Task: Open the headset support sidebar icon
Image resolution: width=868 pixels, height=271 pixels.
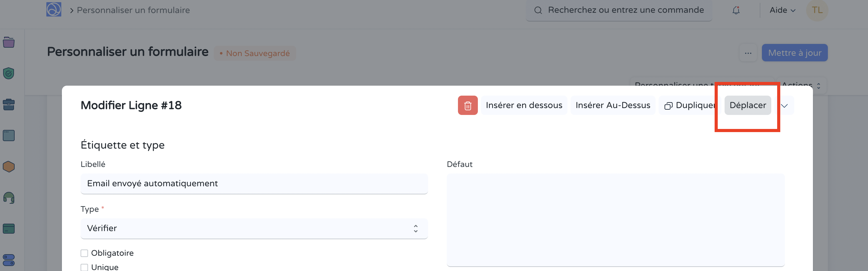Action: click(9, 197)
